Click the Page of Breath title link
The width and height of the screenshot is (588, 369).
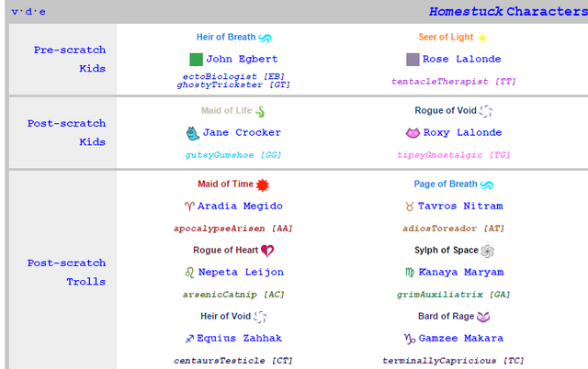[446, 184]
